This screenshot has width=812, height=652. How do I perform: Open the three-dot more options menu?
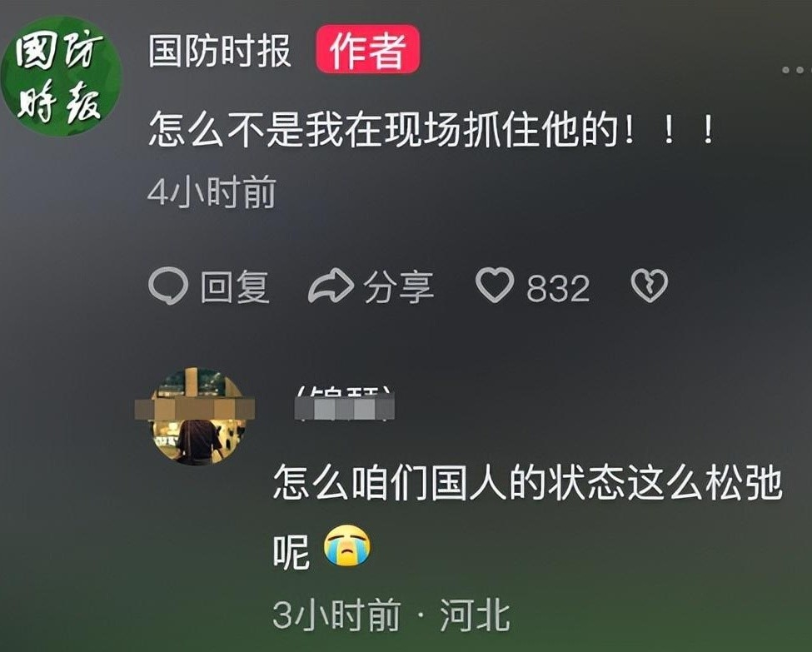click(x=796, y=69)
